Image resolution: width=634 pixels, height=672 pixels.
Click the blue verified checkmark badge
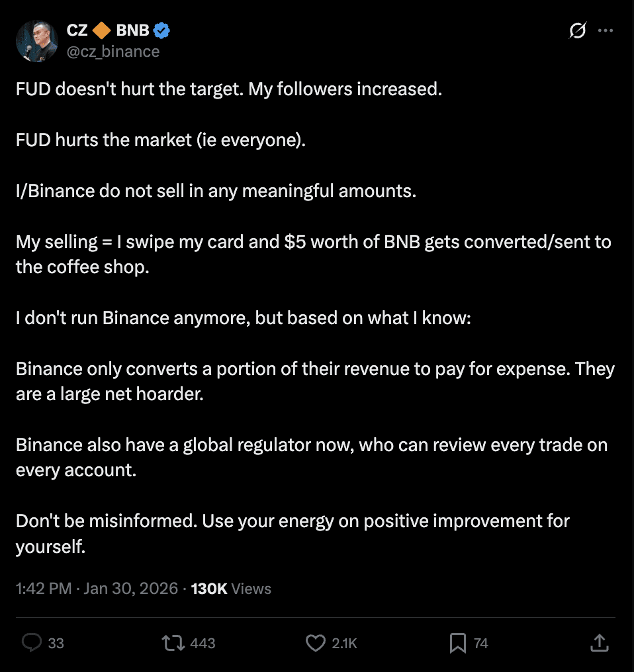pyautogui.click(x=162, y=30)
